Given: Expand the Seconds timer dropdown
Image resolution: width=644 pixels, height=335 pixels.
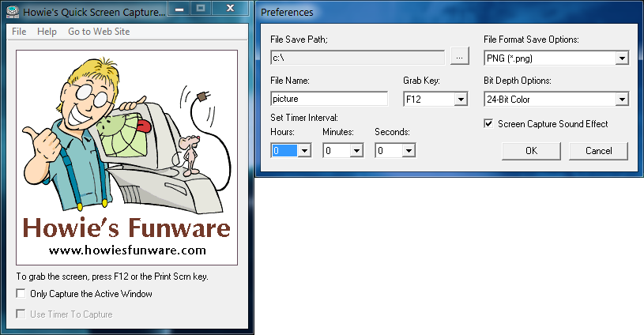Looking at the screenshot, I should coord(409,151).
